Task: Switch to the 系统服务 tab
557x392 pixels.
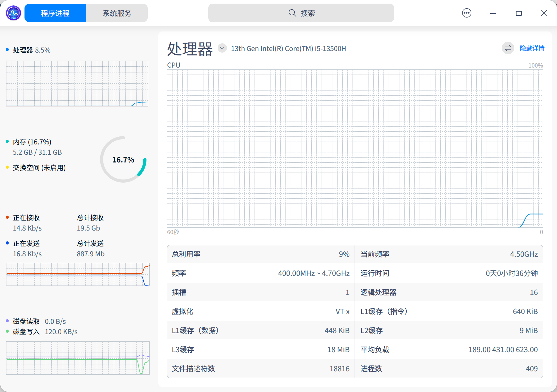Action: 117,13
